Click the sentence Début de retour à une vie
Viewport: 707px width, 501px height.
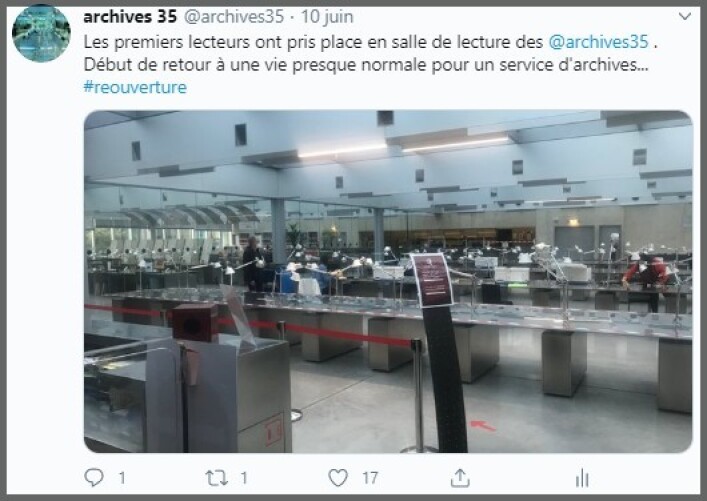point(366,64)
